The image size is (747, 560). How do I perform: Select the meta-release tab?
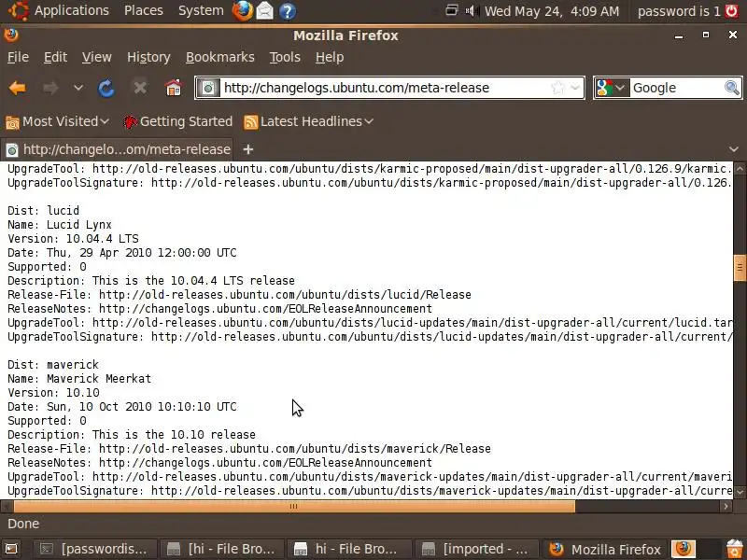[x=118, y=149]
